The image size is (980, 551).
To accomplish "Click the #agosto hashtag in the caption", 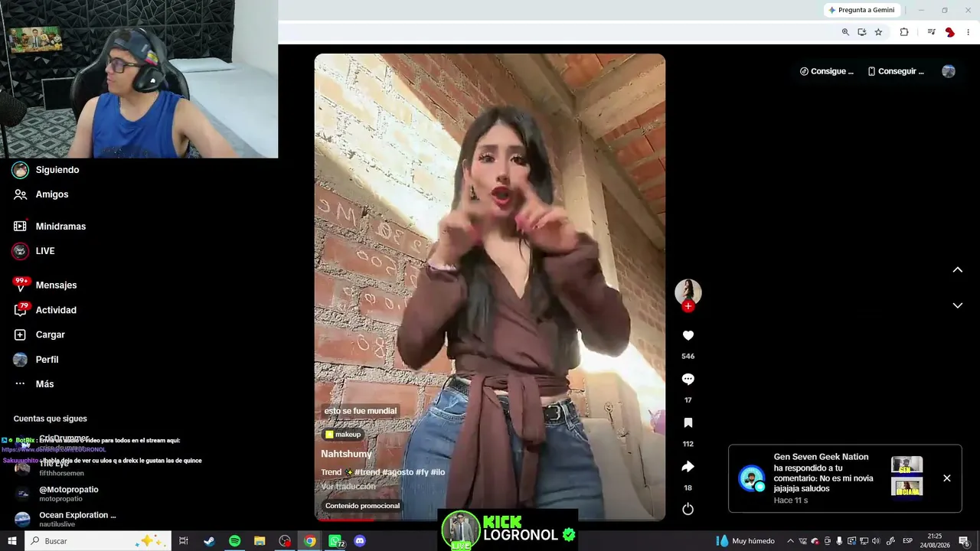I will 398,472.
